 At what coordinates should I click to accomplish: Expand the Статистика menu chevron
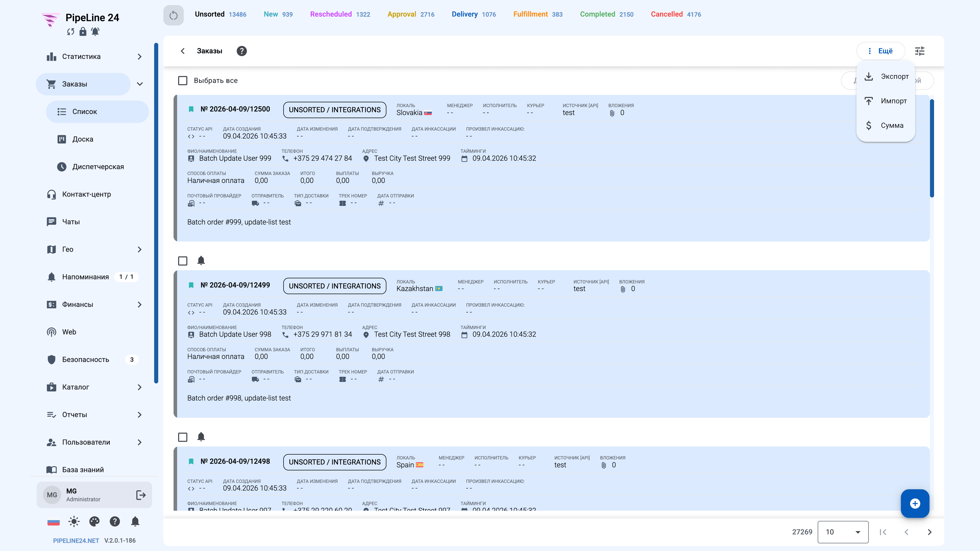(140, 57)
